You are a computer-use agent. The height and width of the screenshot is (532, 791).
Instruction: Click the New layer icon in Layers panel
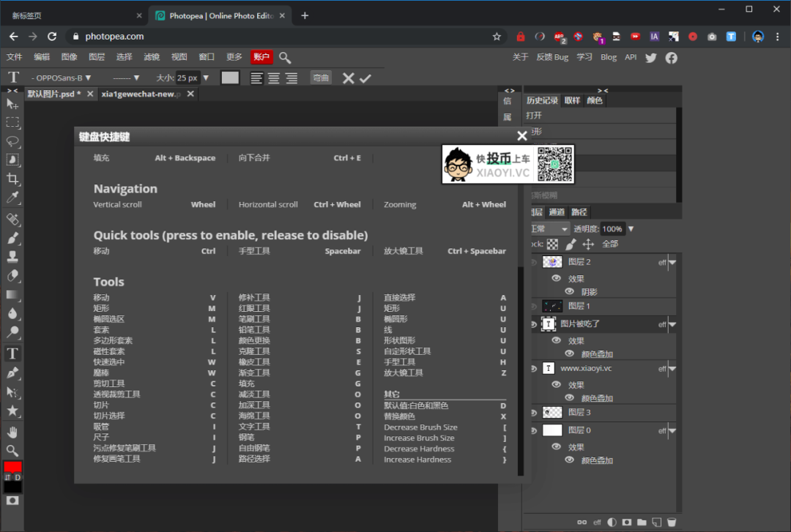point(656,522)
